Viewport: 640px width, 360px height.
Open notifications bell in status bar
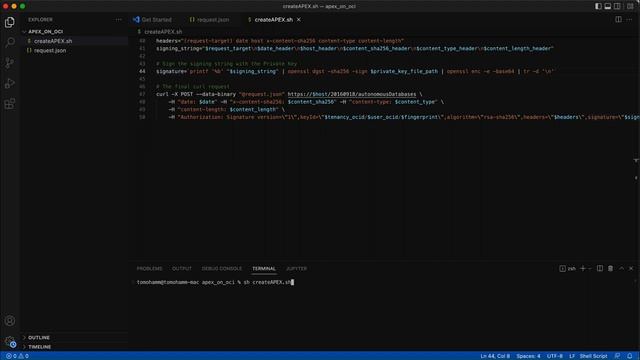[629, 356]
